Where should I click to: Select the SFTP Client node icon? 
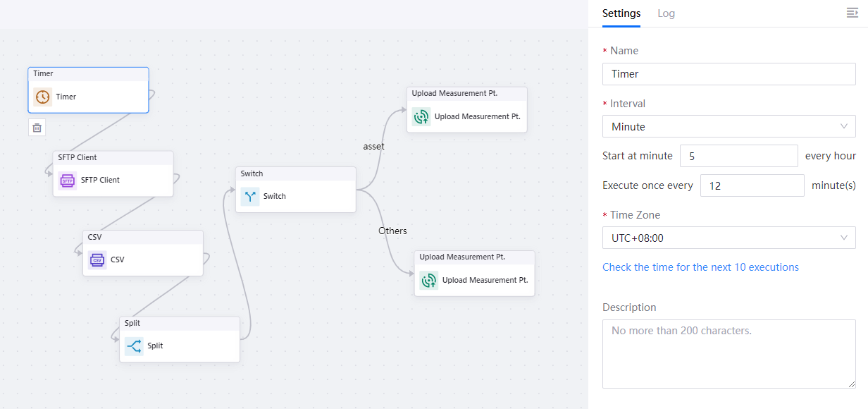(68, 181)
